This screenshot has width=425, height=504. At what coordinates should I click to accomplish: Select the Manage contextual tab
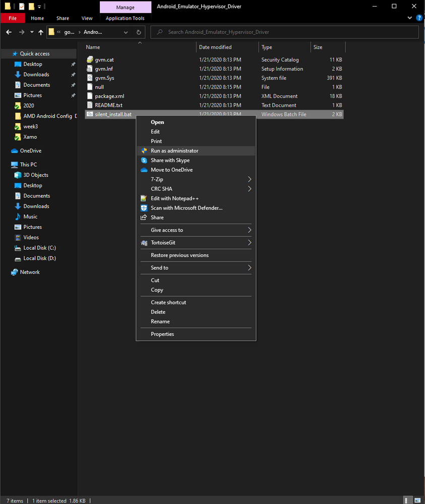126,7
